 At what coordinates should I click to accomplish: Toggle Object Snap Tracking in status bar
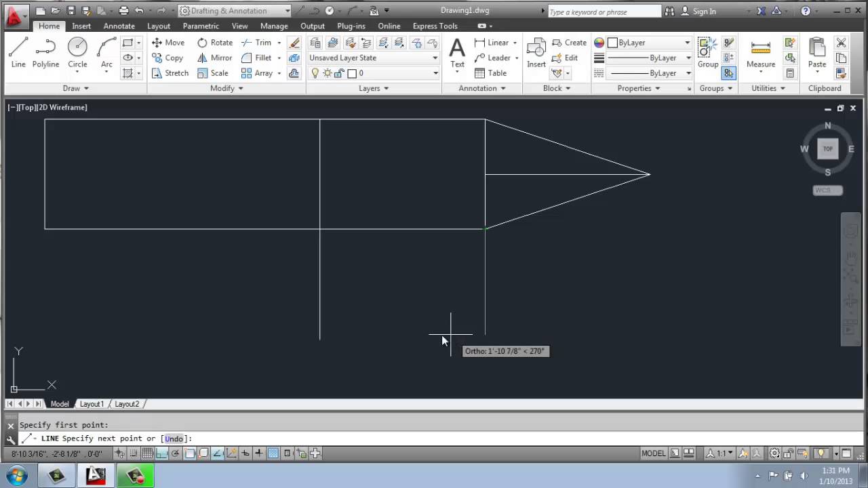click(x=217, y=453)
